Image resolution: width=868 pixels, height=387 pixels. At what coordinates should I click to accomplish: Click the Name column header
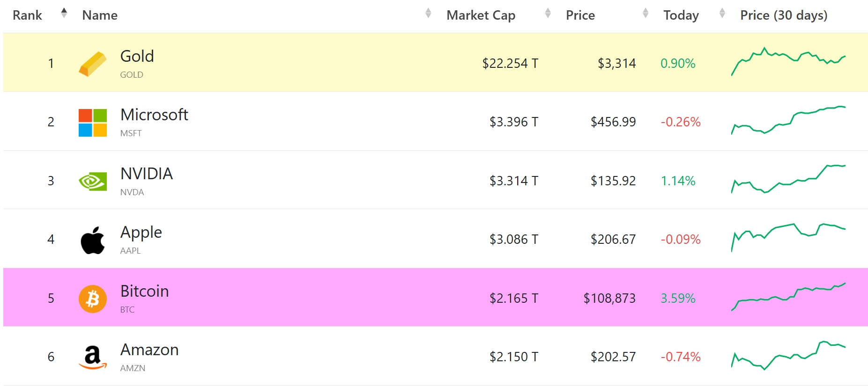click(x=100, y=15)
